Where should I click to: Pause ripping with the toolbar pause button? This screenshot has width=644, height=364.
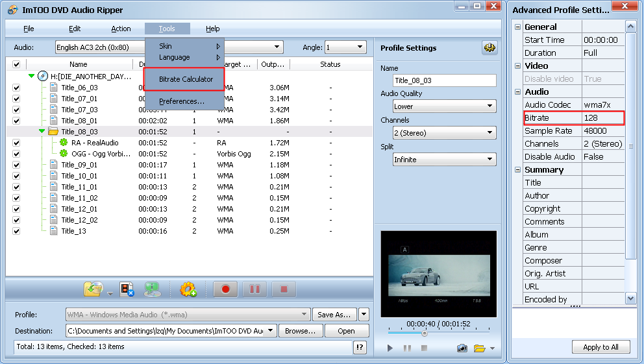coord(254,289)
